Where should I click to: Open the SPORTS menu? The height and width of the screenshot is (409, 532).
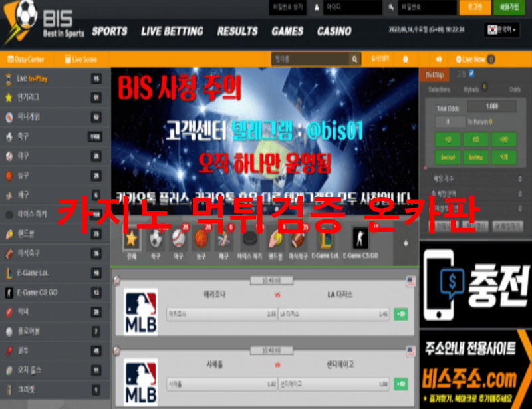(x=110, y=31)
